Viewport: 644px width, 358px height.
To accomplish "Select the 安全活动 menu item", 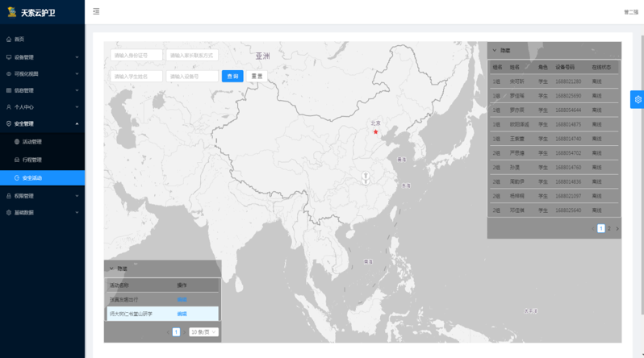I will 32,177.
